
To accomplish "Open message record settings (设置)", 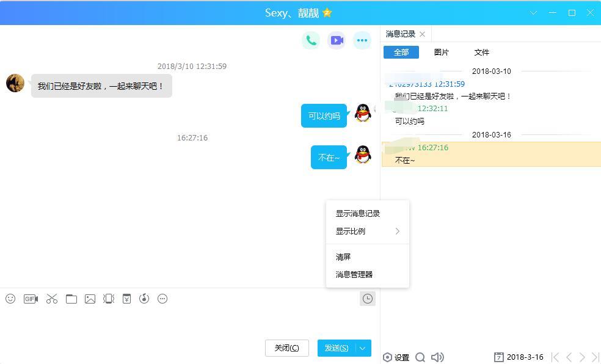I will tap(396, 357).
